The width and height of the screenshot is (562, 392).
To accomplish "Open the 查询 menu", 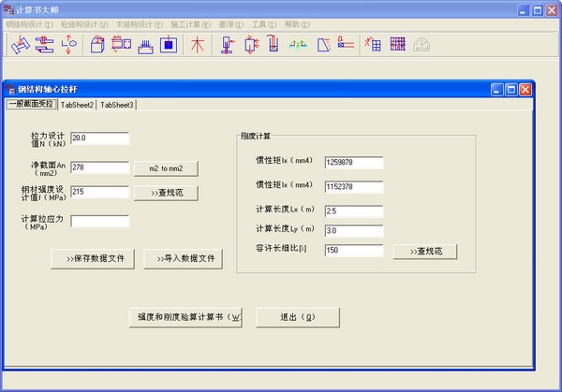I will tap(230, 24).
